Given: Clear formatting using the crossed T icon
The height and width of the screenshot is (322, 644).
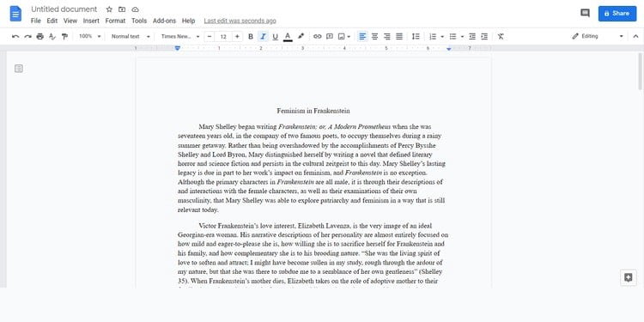Looking at the screenshot, I should (x=501, y=37).
